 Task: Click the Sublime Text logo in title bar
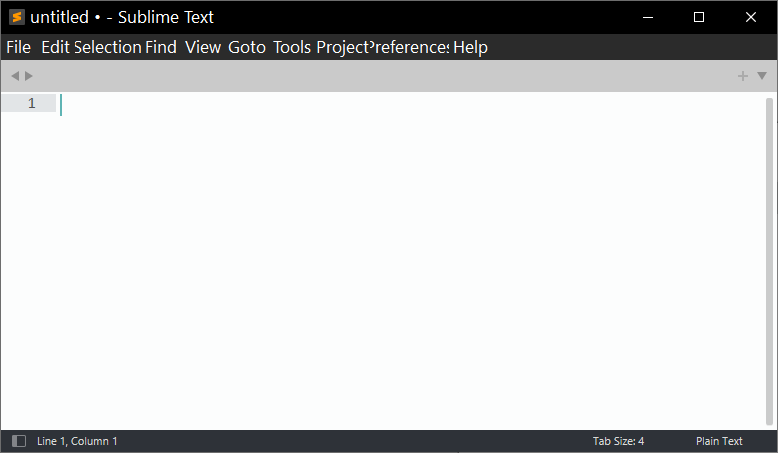point(17,17)
